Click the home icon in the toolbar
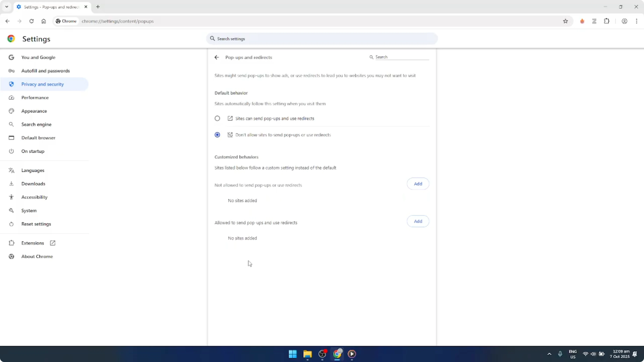Image resolution: width=644 pixels, height=362 pixels. [x=44, y=21]
